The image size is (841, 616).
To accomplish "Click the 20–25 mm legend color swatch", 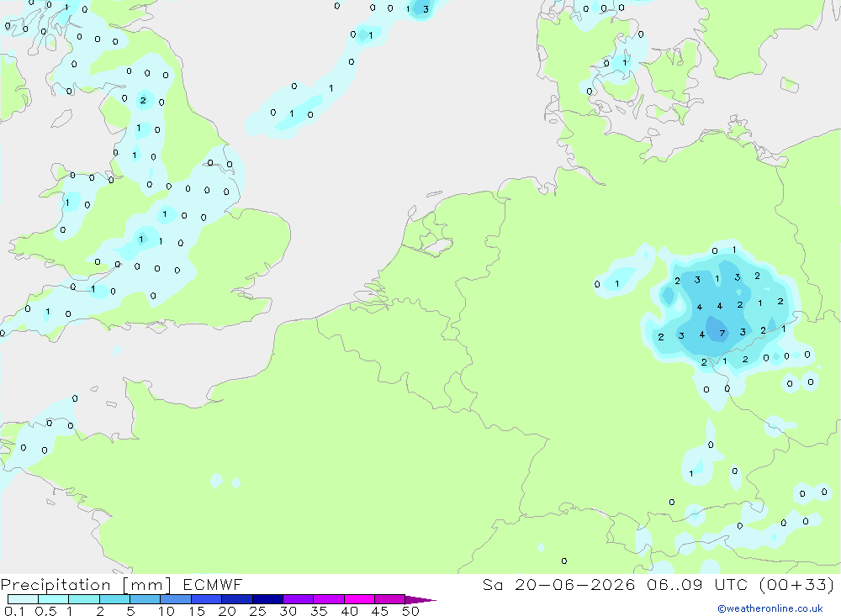I will point(236,599).
